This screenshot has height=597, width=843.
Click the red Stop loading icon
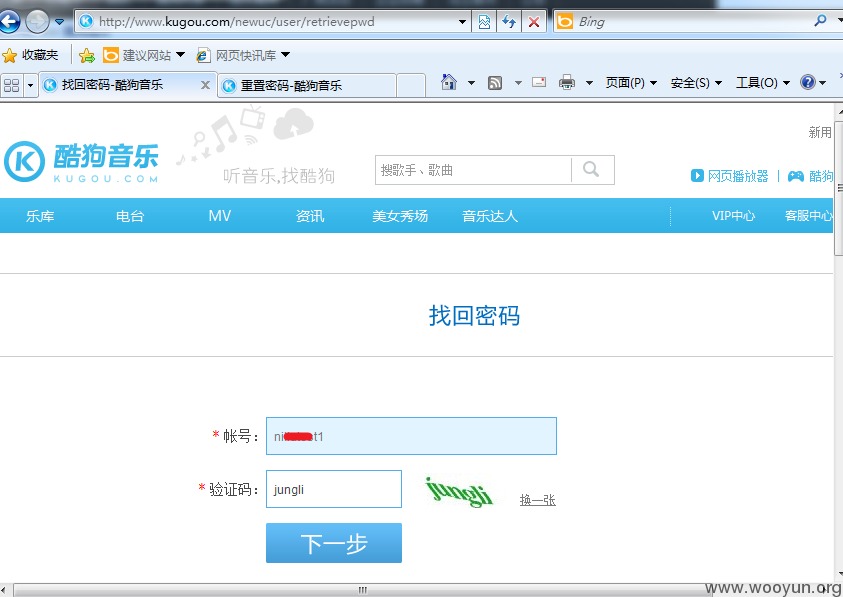tap(533, 22)
